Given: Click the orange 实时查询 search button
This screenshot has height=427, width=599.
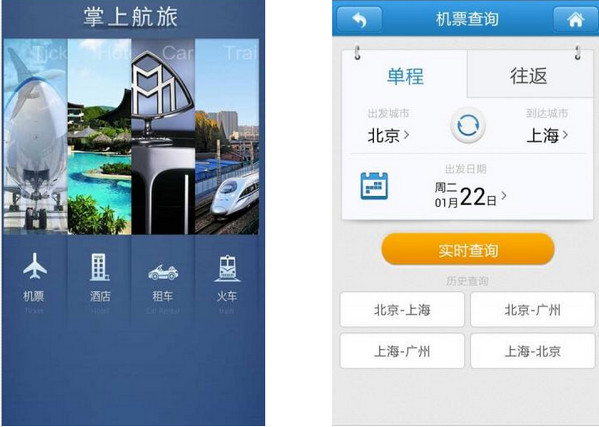Looking at the screenshot, I should click(x=468, y=249).
